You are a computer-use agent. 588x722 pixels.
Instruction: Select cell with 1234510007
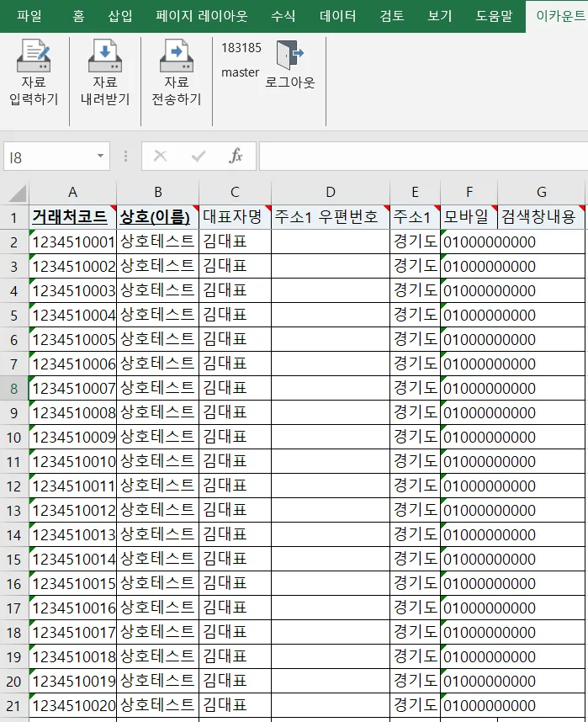tap(72, 388)
